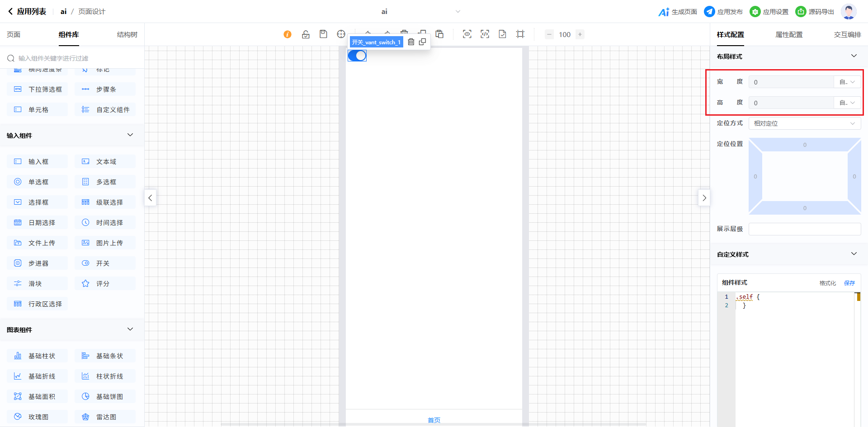This screenshot has height=427, width=868.
Task: Switch to the 属性配置 tab
Action: pos(789,35)
